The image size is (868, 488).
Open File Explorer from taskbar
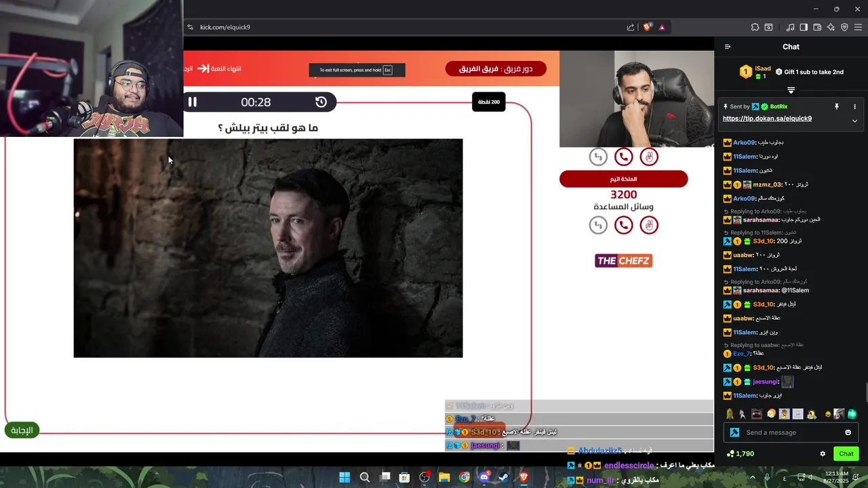tap(444, 477)
